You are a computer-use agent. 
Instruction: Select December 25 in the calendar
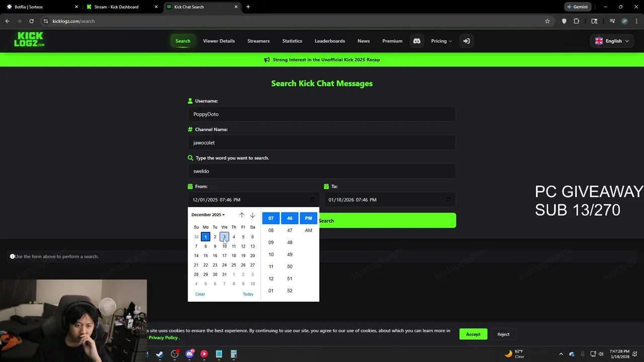[233, 265]
